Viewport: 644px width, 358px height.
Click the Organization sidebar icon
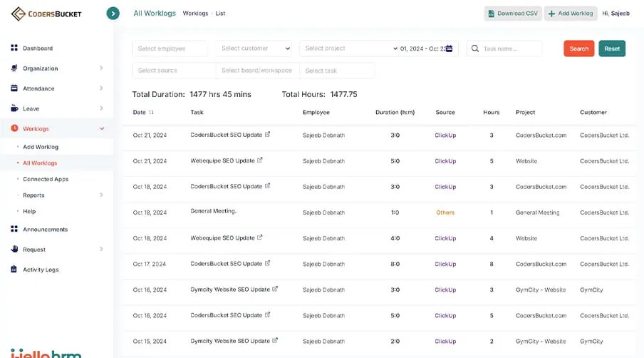coord(14,68)
